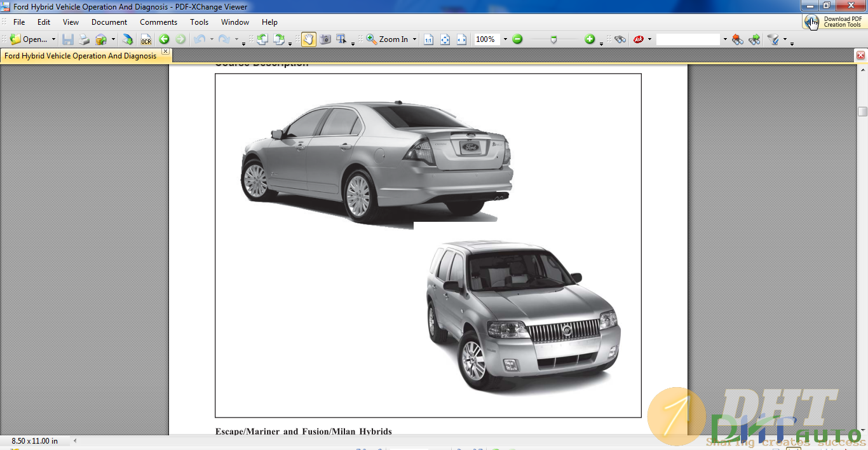Image resolution: width=868 pixels, height=450 pixels.
Task: Open the email icon dropdown arrow
Action: [113, 39]
